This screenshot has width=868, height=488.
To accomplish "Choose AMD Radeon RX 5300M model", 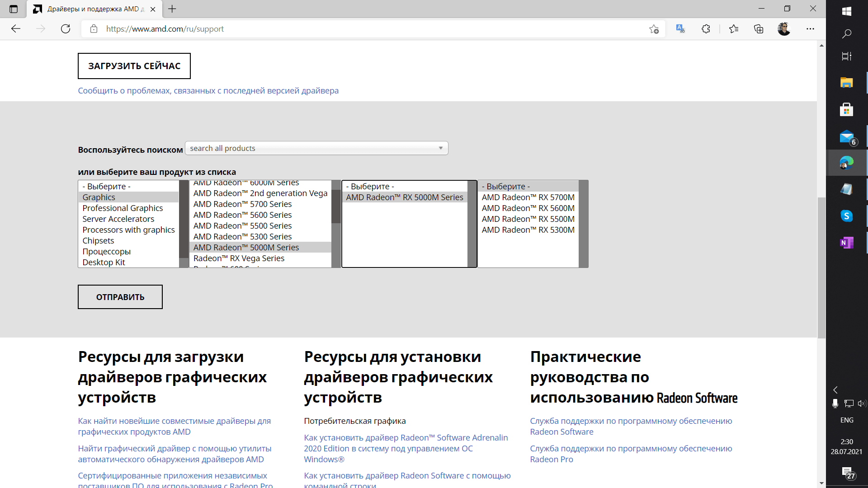I will [528, 230].
